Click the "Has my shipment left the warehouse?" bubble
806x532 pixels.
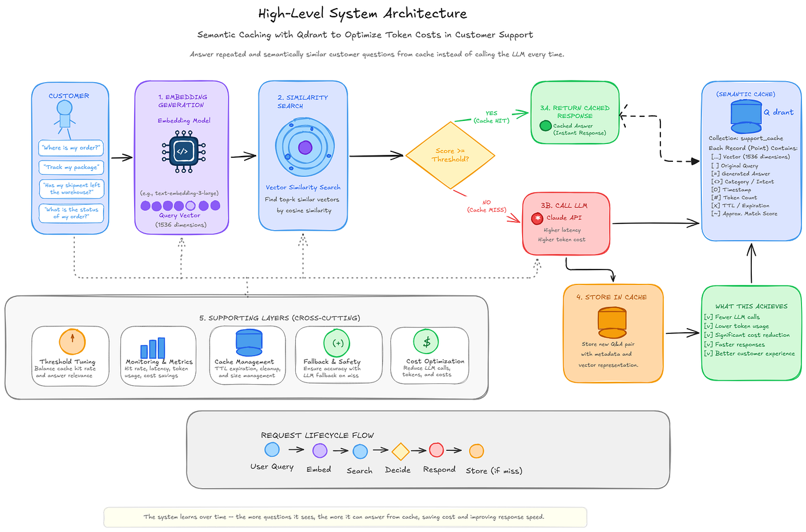71,189
